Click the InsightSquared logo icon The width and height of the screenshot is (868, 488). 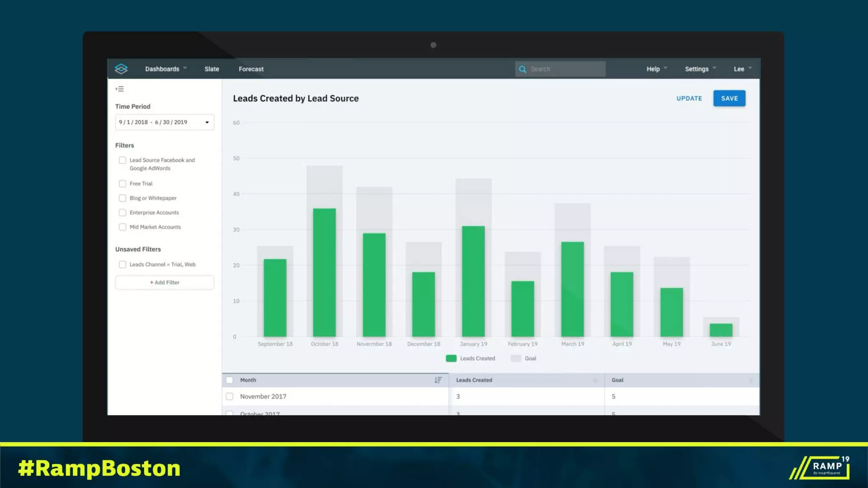click(121, 69)
